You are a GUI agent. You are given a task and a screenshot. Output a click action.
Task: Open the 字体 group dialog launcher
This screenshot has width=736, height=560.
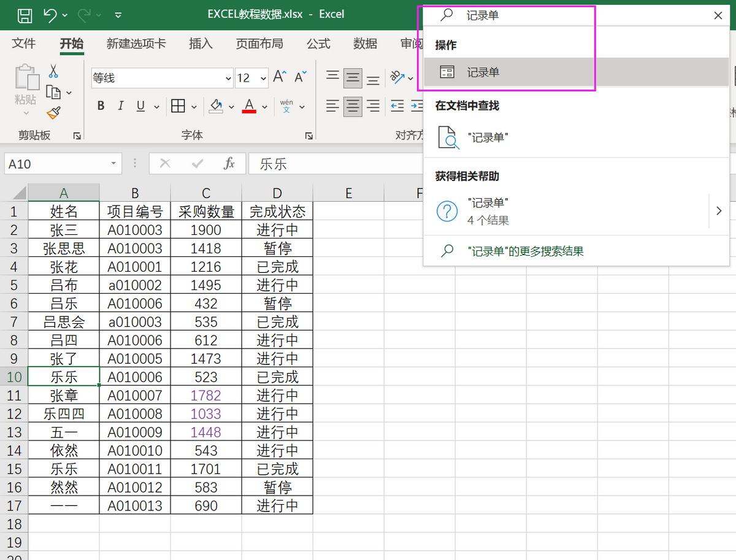[310, 135]
